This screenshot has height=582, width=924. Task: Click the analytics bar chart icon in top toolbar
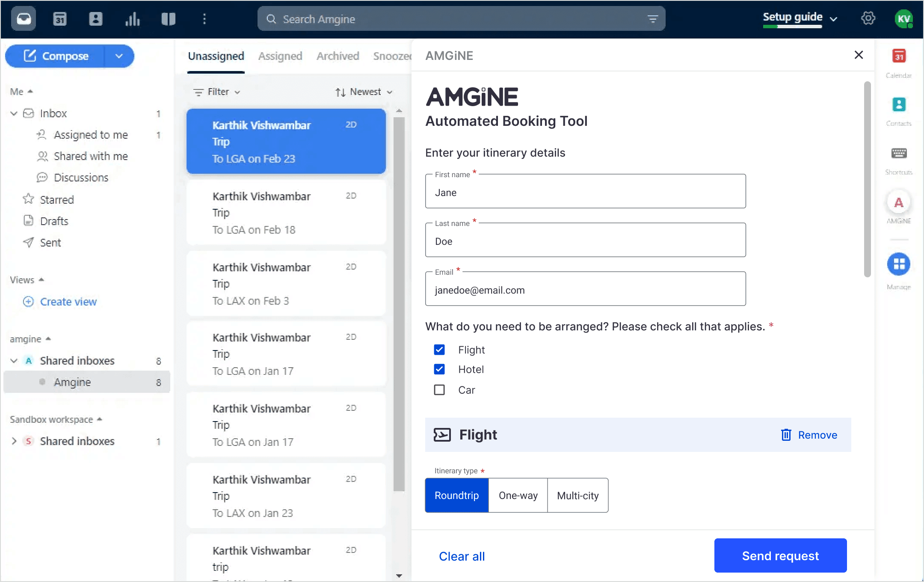click(x=133, y=18)
